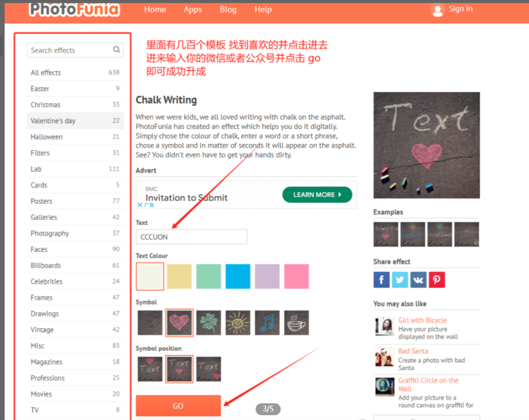The width and height of the screenshot is (529, 420).
Task: Open the Galleries category
Action: 75,217
